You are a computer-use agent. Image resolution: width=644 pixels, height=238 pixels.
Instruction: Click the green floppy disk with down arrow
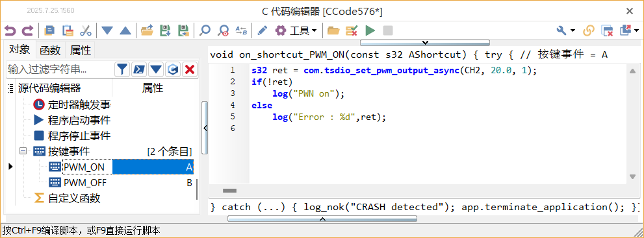click(165, 30)
